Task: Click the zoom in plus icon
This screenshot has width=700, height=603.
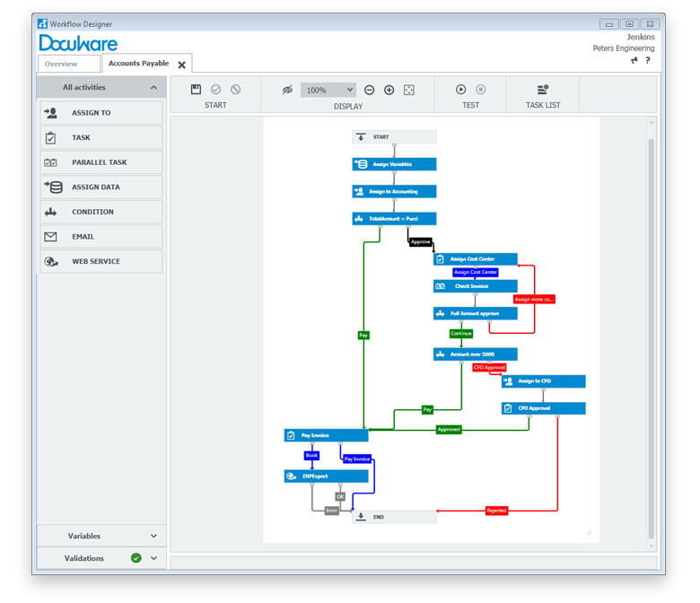Action: coord(389,90)
